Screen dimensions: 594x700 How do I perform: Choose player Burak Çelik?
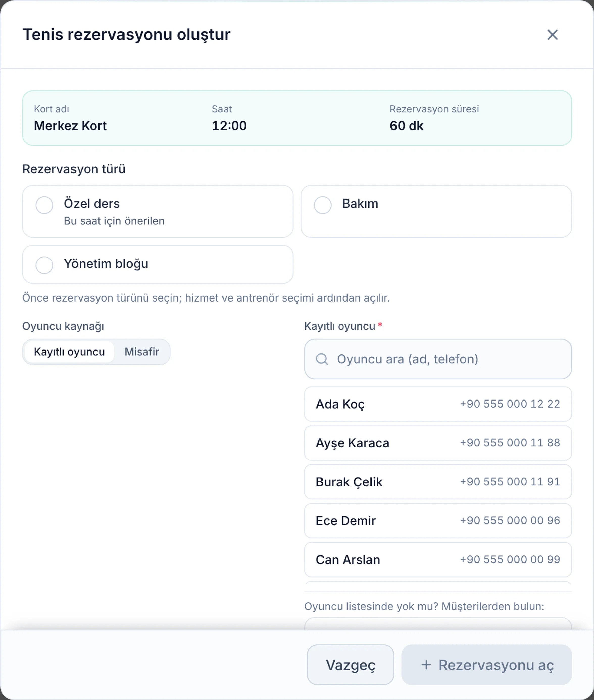click(x=438, y=482)
